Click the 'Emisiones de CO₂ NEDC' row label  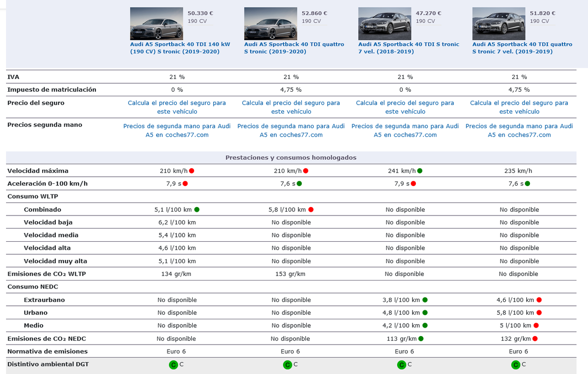[47, 338]
